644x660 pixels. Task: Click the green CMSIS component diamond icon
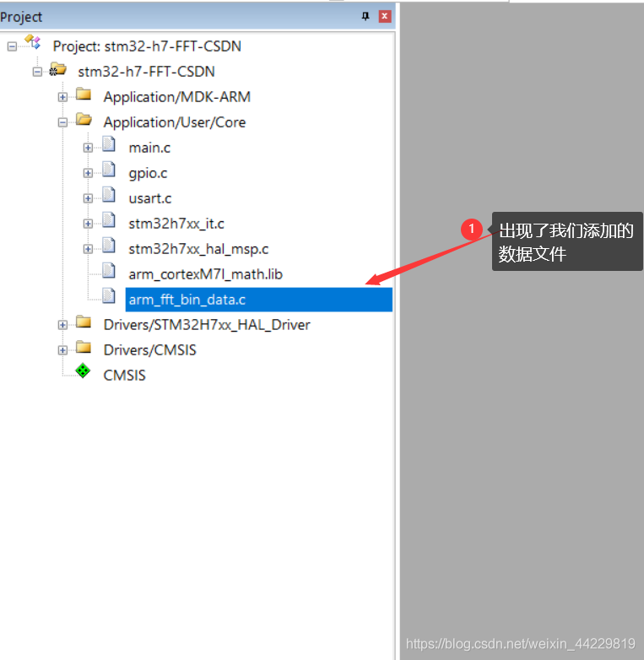(83, 371)
